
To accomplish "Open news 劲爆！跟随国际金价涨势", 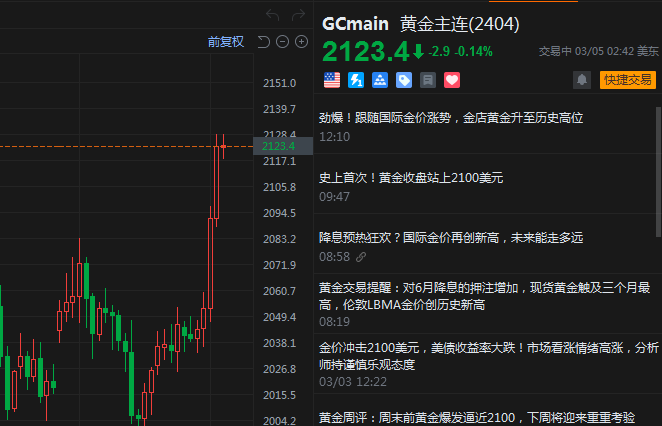I will (450, 118).
